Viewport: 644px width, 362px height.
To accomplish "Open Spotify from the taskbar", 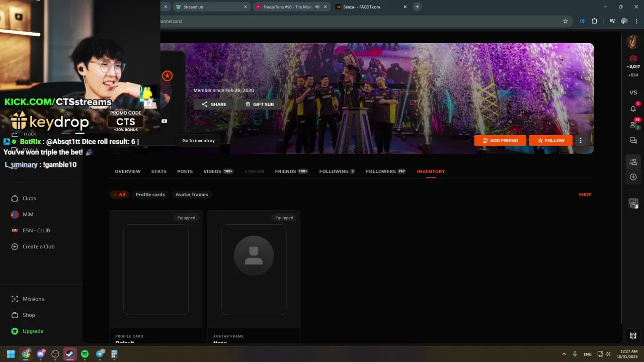I will (x=85, y=354).
